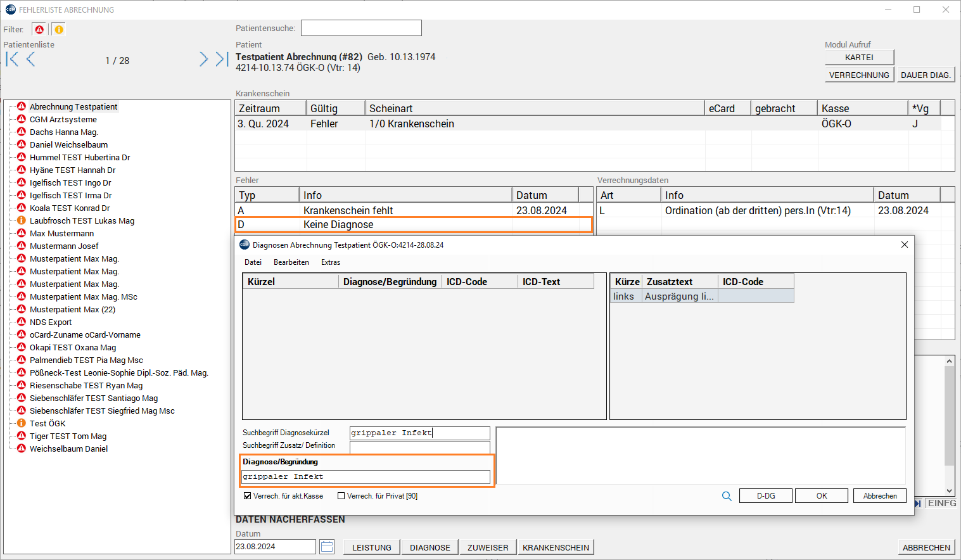Open calendar date picker next to Datum
961x560 pixels.
(327, 547)
